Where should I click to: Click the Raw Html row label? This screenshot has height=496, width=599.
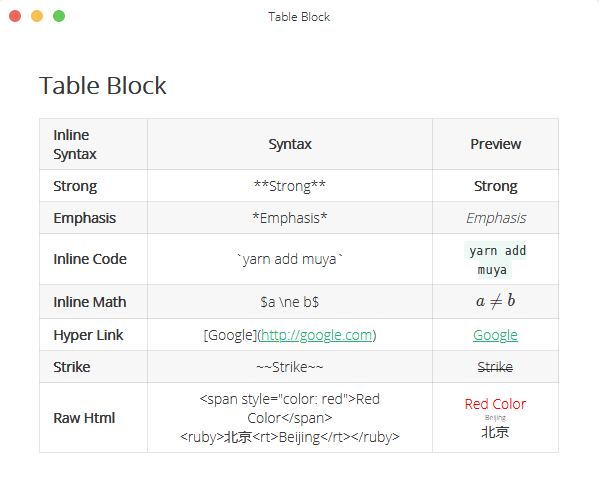pos(84,418)
